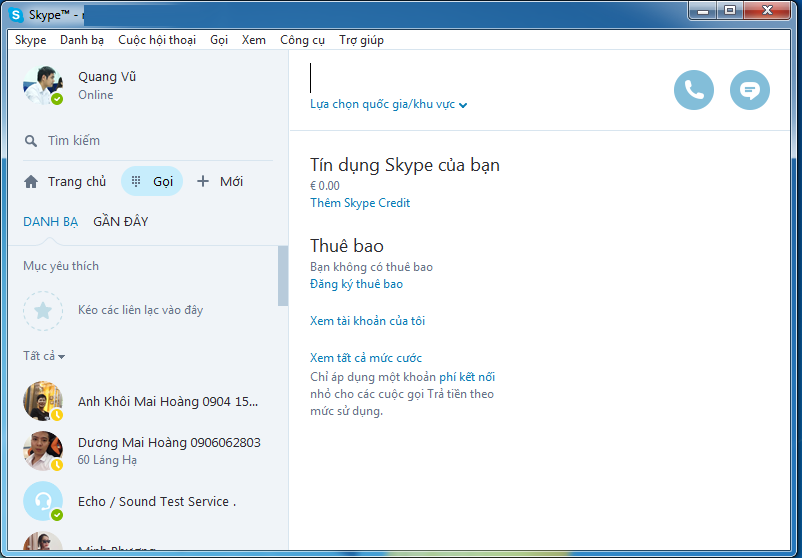
Task: Click the plus icon for Mới
Action: [203, 182]
